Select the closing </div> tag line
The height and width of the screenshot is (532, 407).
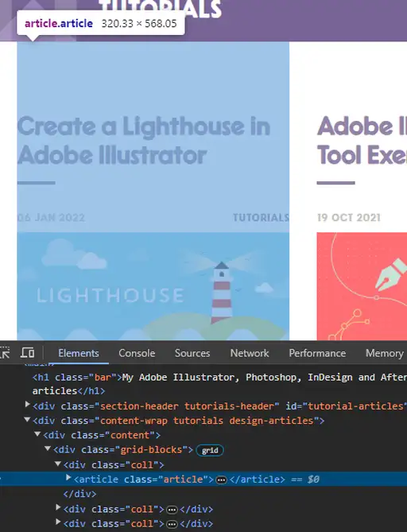click(x=79, y=494)
